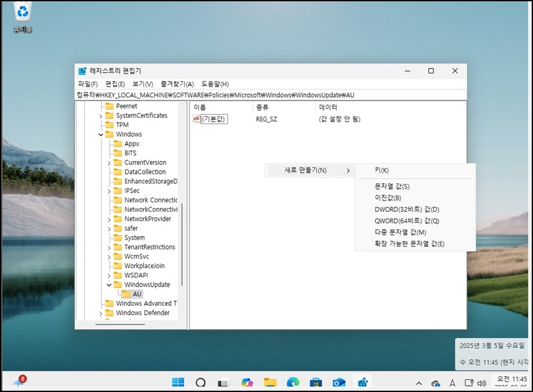Open the 편집(E) menu
This screenshot has width=533, height=392.
point(115,84)
